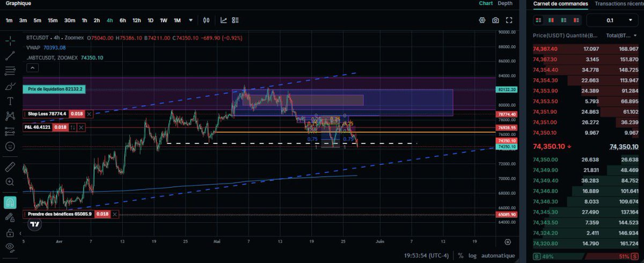Select the 15m timeframe

53,20
